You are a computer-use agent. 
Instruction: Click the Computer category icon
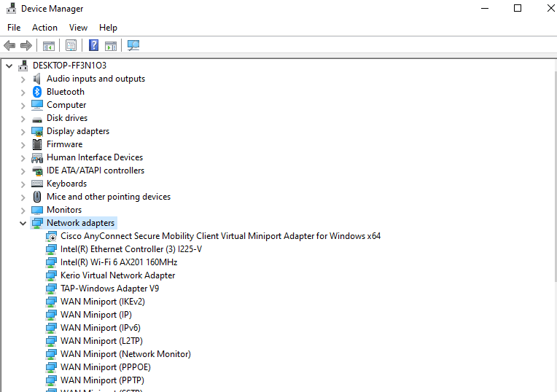pos(37,105)
